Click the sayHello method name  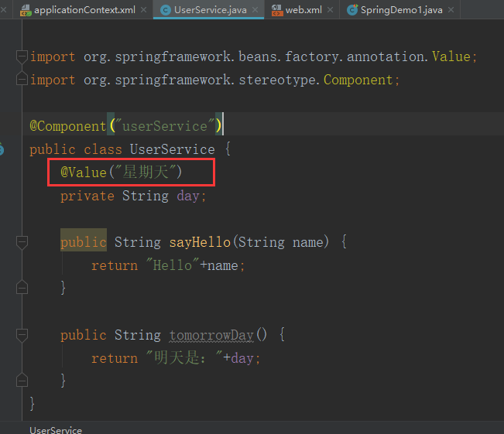coord(200,242)
